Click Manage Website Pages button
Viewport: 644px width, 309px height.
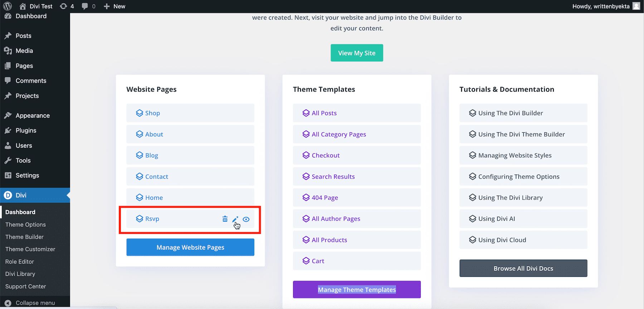point(190,247)
